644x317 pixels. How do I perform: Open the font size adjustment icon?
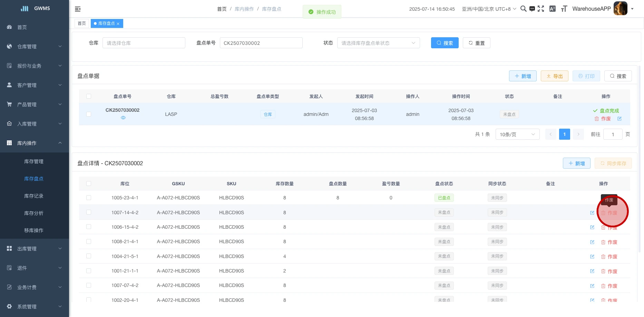(564, 9)
